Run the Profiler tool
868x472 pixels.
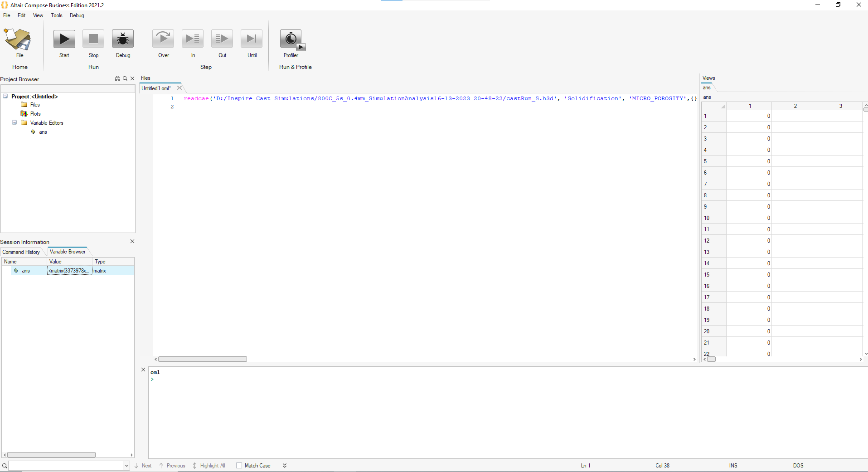click(x=292, y=40)
